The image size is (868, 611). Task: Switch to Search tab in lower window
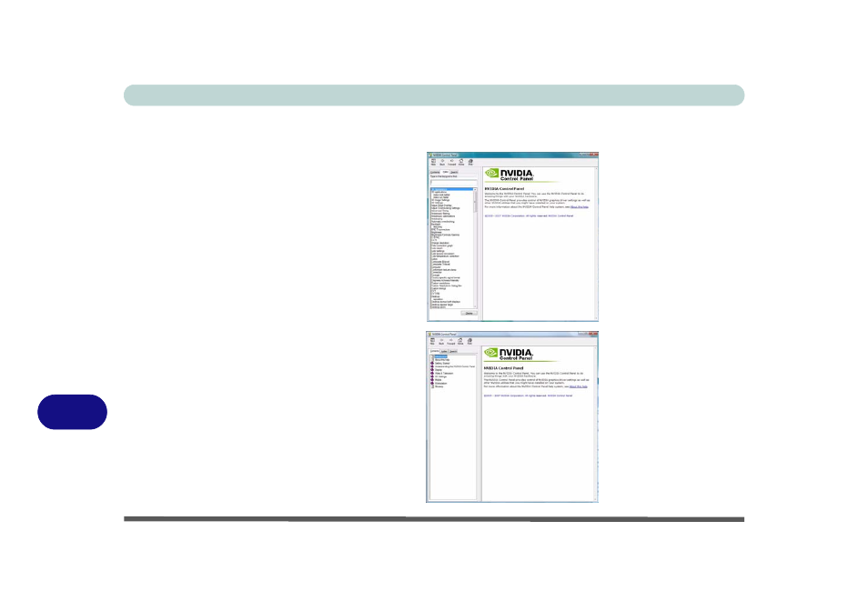[x=453, y=351]
